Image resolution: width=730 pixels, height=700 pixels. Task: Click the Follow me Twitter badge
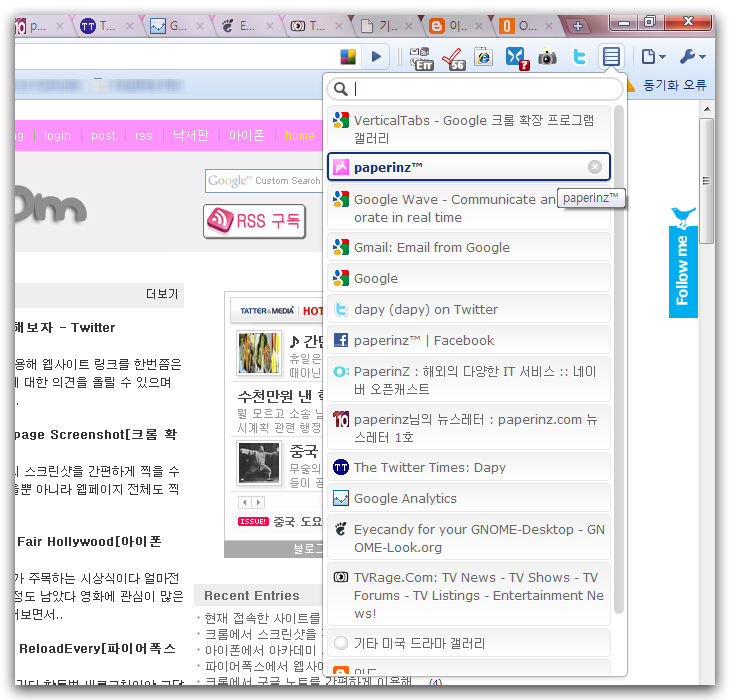683,263
